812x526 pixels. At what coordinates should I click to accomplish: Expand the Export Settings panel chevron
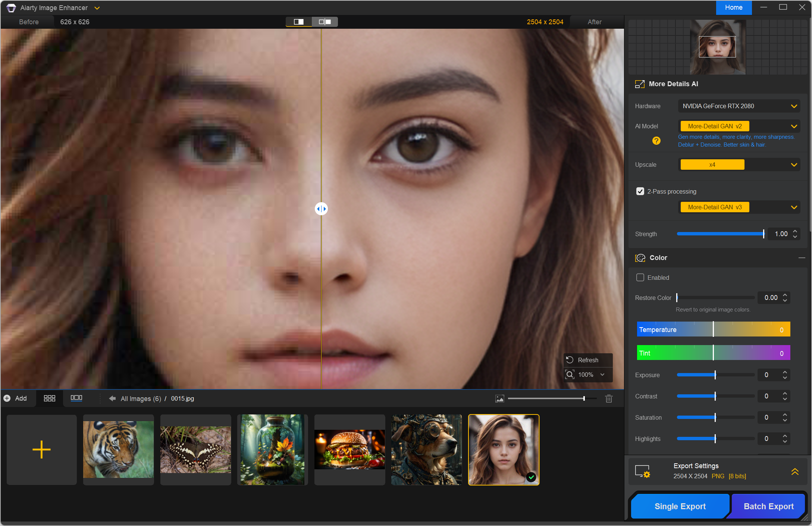point(795,472)
